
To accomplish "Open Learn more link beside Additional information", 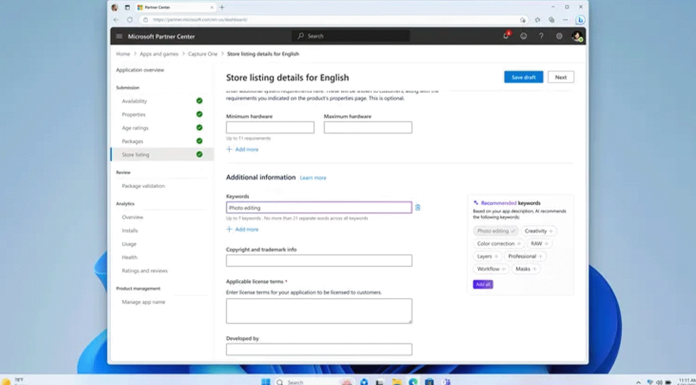I will click(313, 178).
